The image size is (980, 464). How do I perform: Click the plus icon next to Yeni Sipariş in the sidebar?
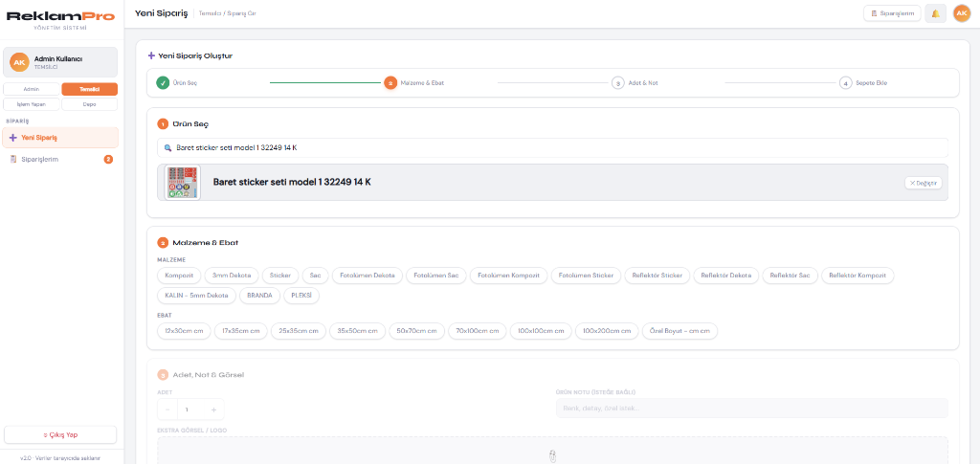pyautogui.click(x=13, y=138)
